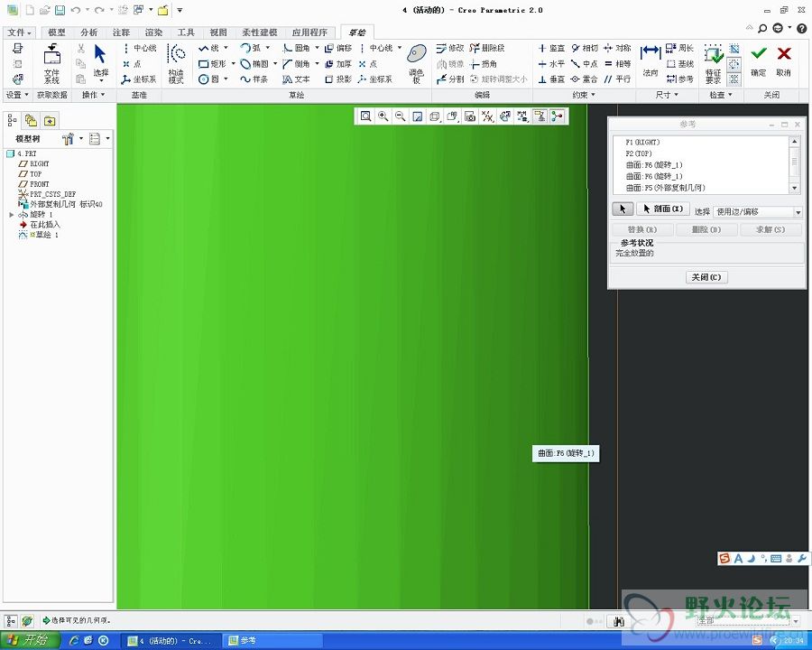Switch to the 柔性建模 tab
The height and width of the screenshot is (650, 812).
tap(260, 32)
